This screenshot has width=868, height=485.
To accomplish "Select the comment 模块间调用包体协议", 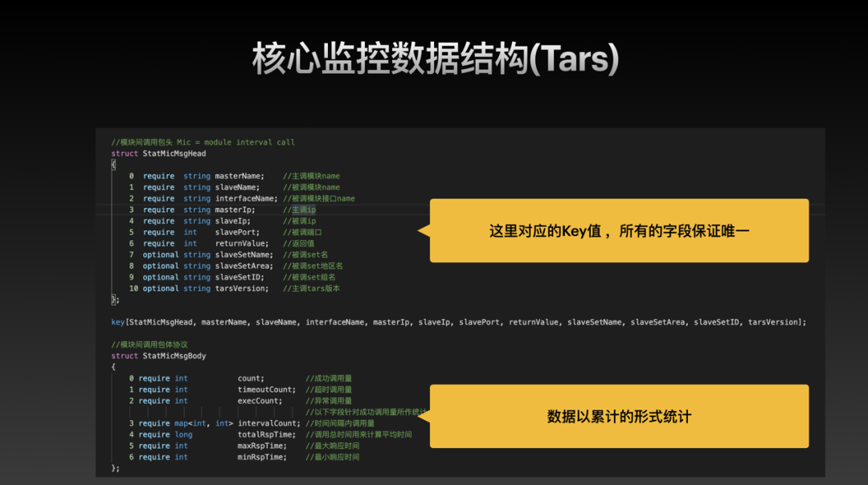I will click(x=149, y=344).
